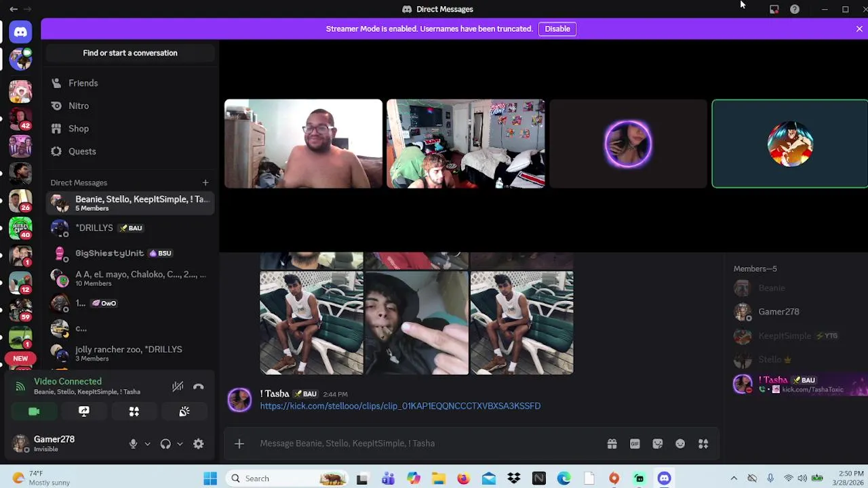
Task: Focus the shirtless man's video tile
Action: 303,144
